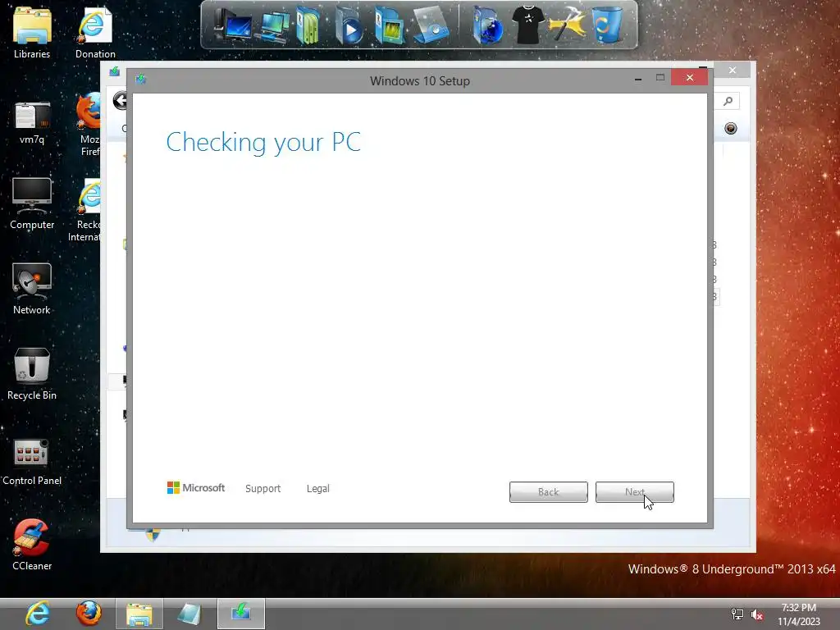Click the black t-shirt icon in top dock
The width and height of the screenshot is (840, 630).
coord(527,25)
